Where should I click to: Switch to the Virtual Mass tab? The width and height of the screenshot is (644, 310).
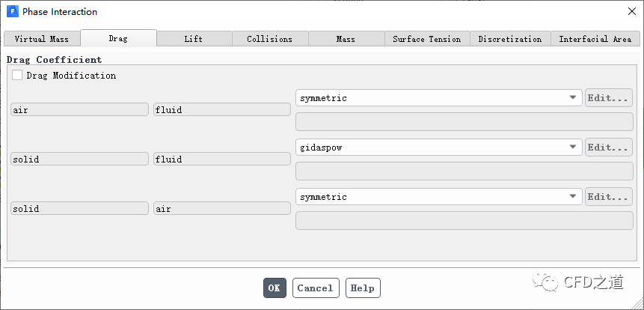(x=41, y=39)
